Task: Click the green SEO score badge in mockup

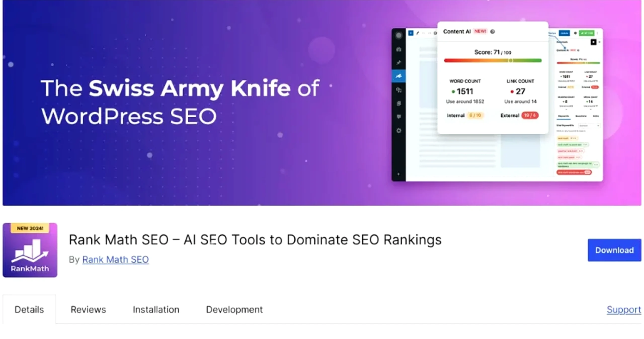Action: point(586,33)
